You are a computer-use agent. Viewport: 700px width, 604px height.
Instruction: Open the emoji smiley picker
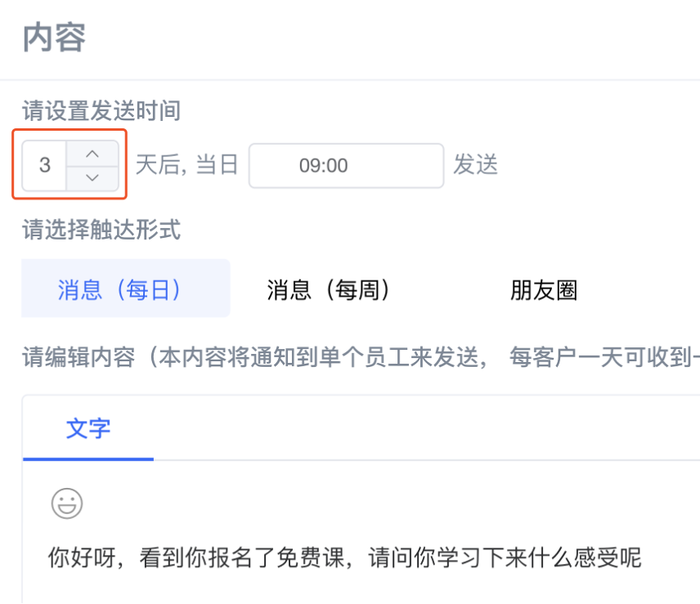[67, 503]
